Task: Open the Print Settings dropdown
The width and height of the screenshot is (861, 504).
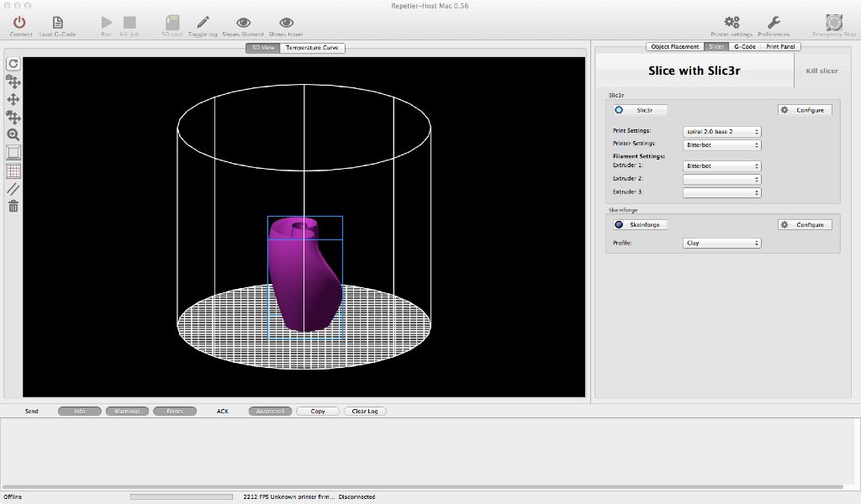Action: tap(721, 132)
